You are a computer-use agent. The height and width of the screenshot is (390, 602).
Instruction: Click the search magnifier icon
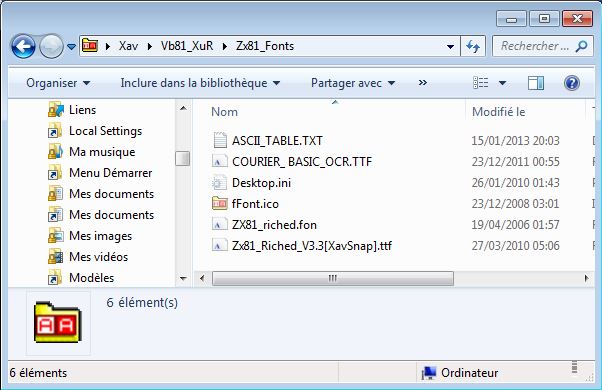(x=581, y=46)
